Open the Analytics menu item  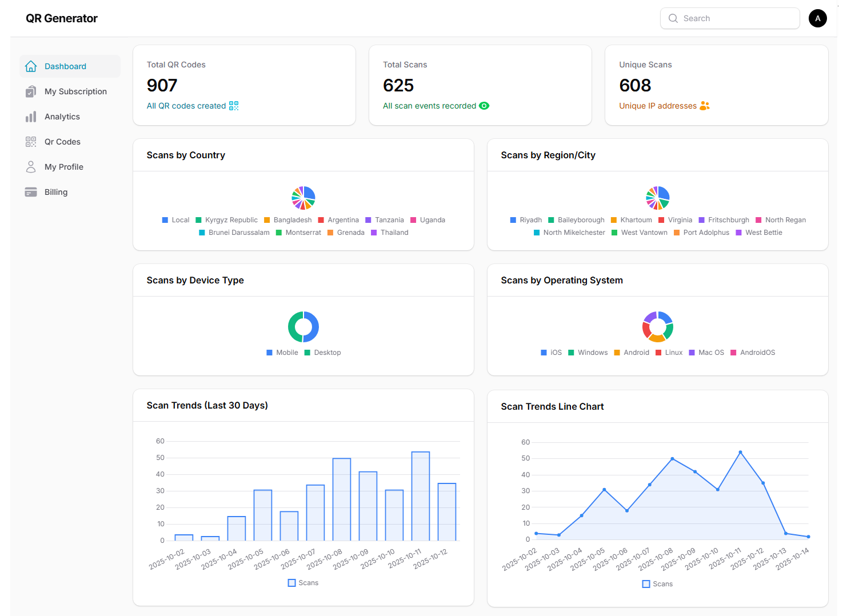pyautogui.click(x=62, y=117)
